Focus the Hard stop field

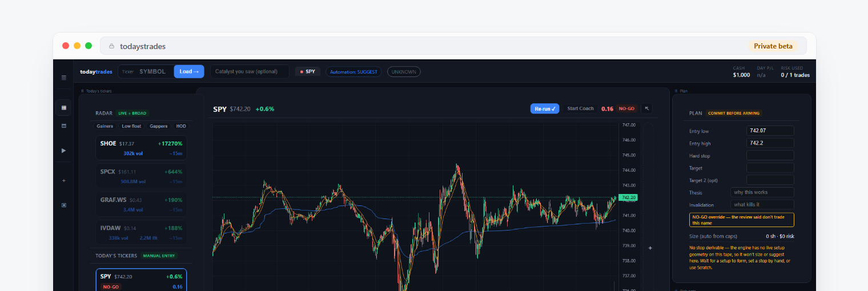[x=770, y=155]
